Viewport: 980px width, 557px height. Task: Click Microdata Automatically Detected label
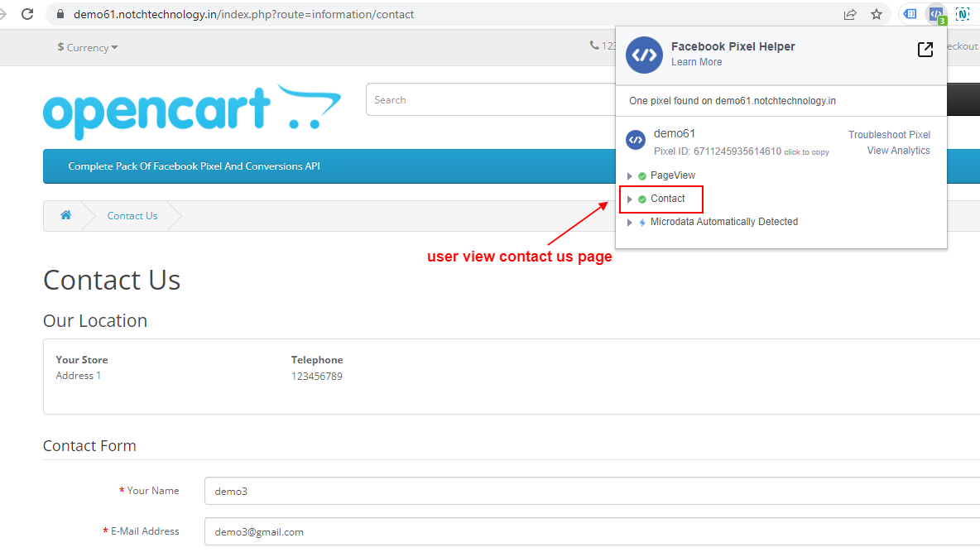coord(723,222)
